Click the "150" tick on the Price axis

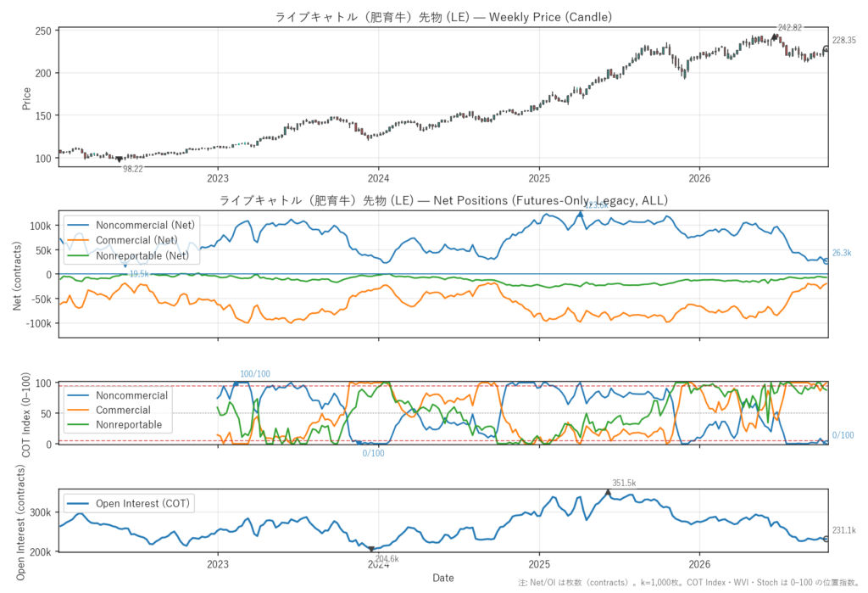click(43, 116)
